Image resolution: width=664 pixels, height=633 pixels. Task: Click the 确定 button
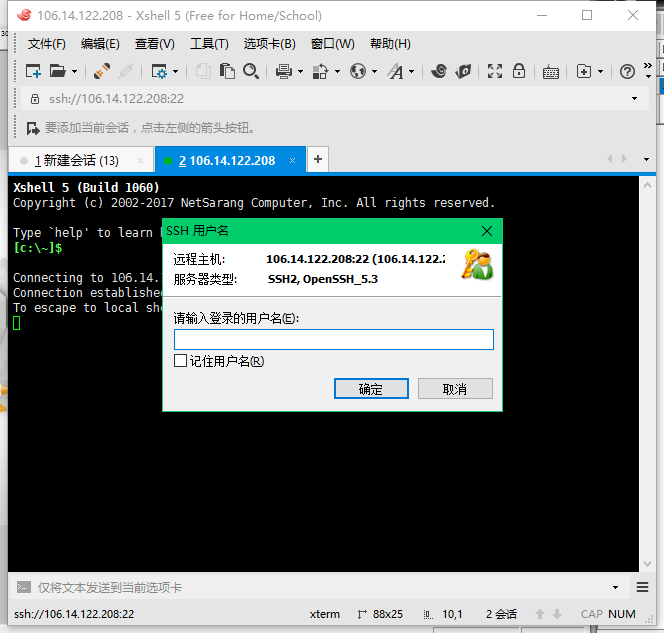[371, 389]
